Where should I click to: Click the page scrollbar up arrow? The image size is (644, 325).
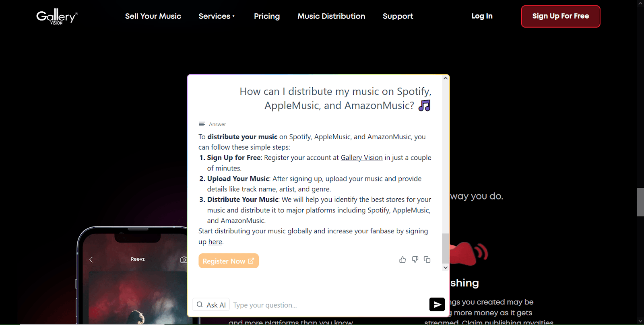640,3
